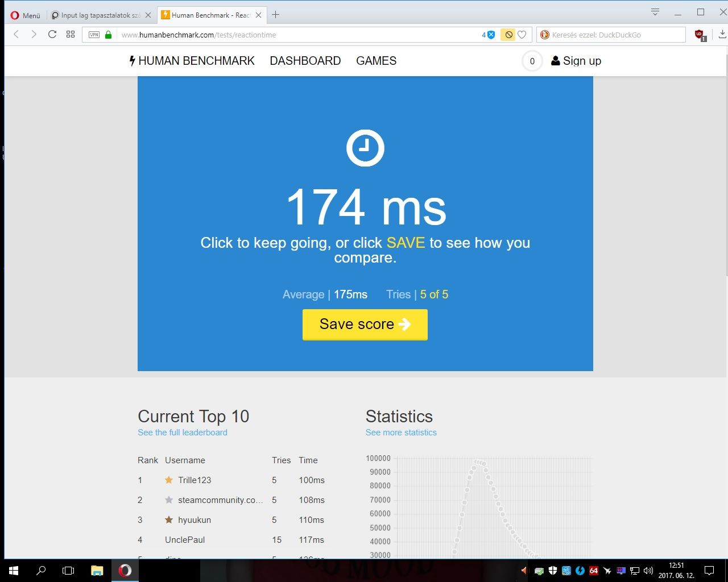Click the Opera taskbar icon

125,571
